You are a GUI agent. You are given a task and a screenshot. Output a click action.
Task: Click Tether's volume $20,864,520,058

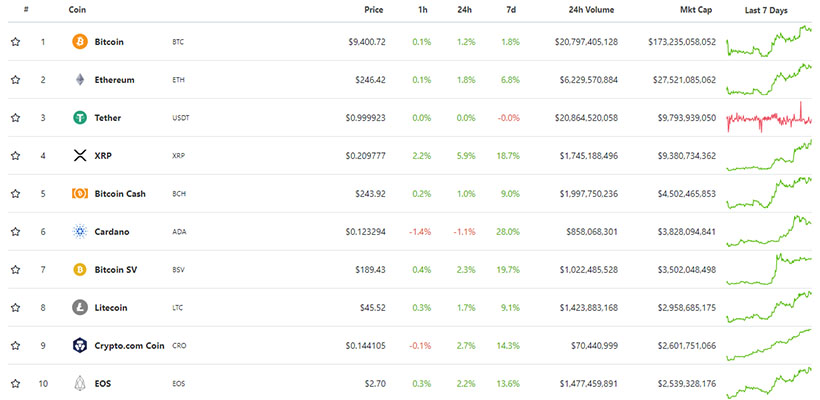click(586, 118)
